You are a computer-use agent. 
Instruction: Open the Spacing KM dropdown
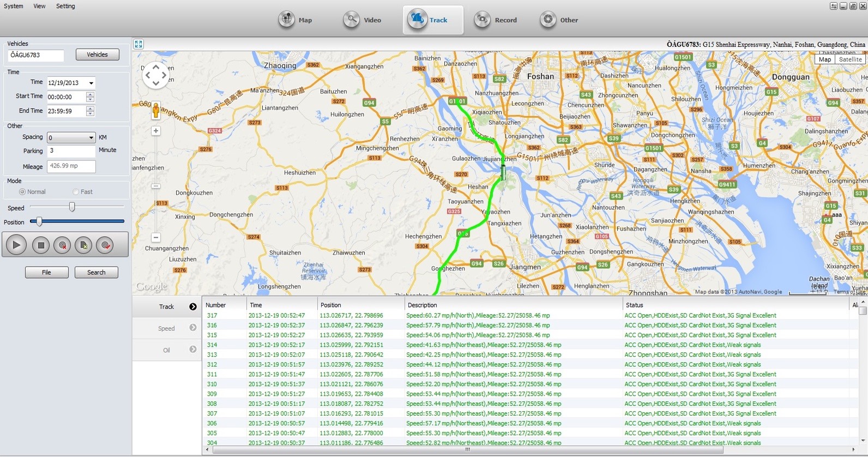tap(91, 138)
